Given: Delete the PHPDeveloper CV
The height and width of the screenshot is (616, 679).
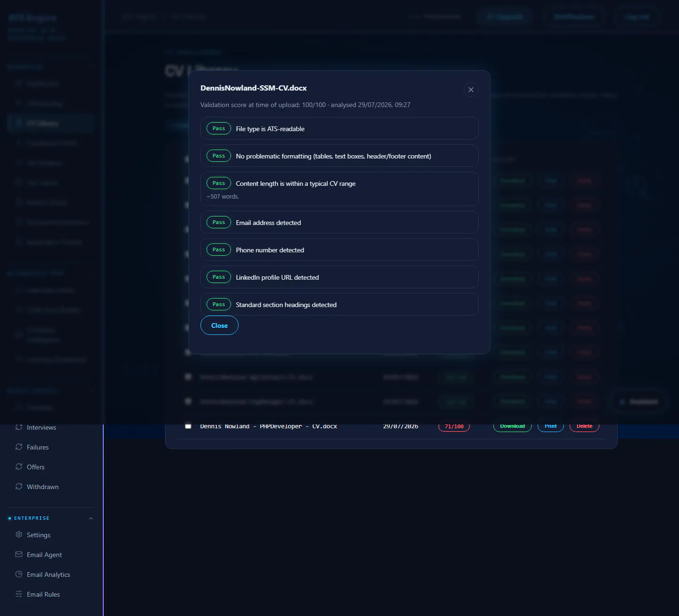Looking at the screenshot, I should click(585, 426).
